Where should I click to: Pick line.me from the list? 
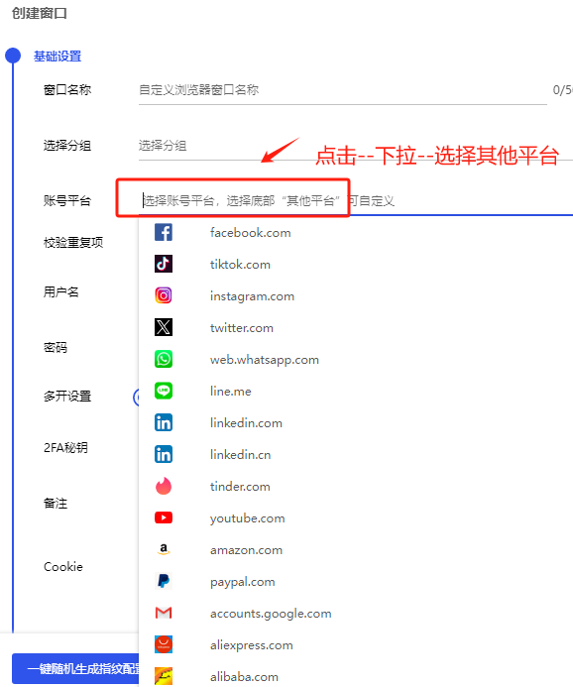pyautogui.click(x=230, y=391)
